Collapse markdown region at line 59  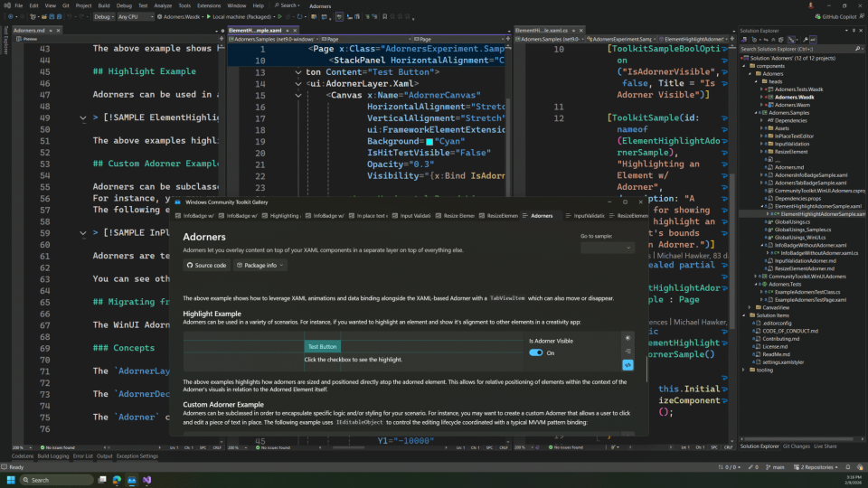83,233
